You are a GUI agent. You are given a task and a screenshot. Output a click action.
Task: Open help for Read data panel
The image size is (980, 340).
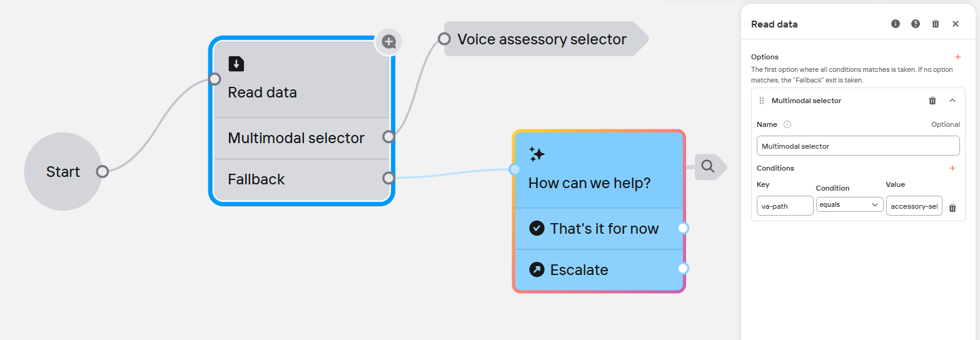916,24
